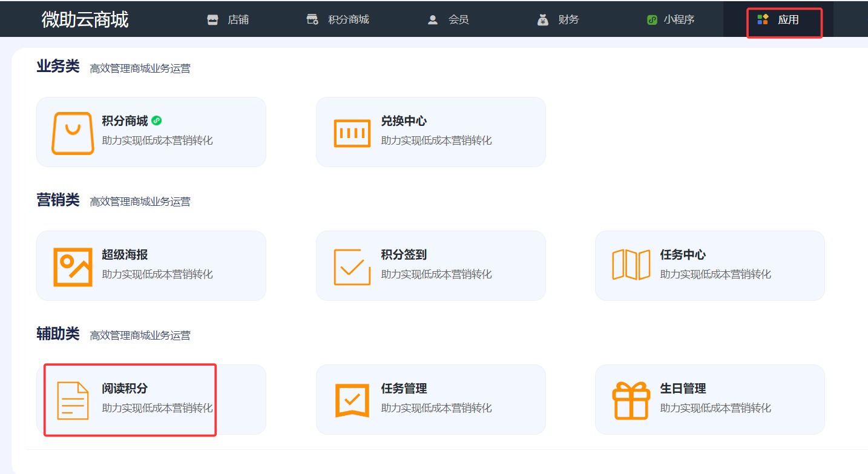Click the 生日管理 gift box icon
The height and width of the screenshot is (474, 868).
(x=631, y=400)
